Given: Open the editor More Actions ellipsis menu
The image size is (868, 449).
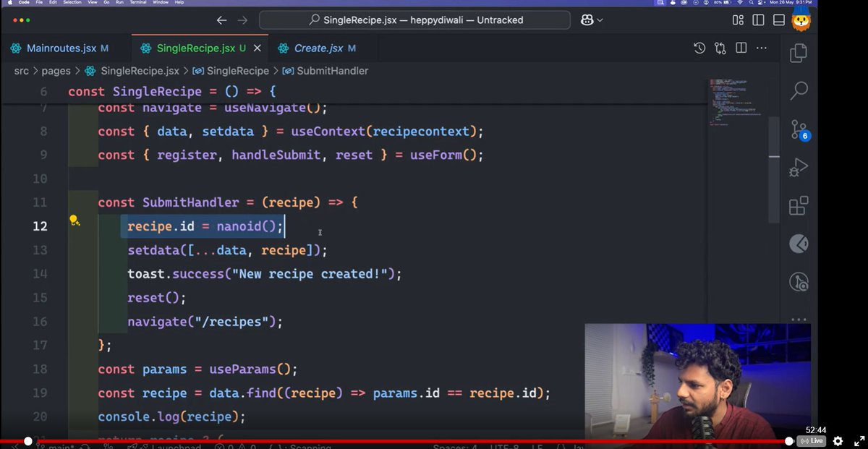Looking at the screenshot, I should [x=761, y=47].
